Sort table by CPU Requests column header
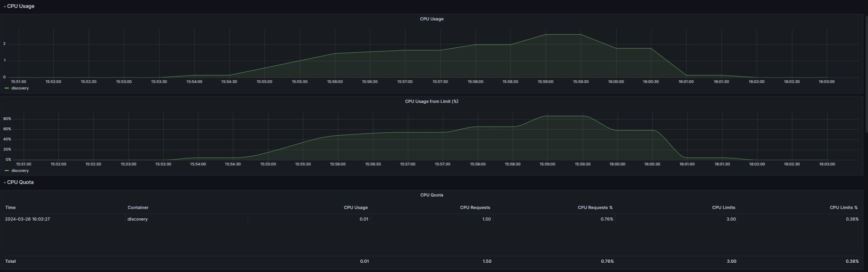The width and height of the screenshot is (868, 272). click(x=475, y=208)
